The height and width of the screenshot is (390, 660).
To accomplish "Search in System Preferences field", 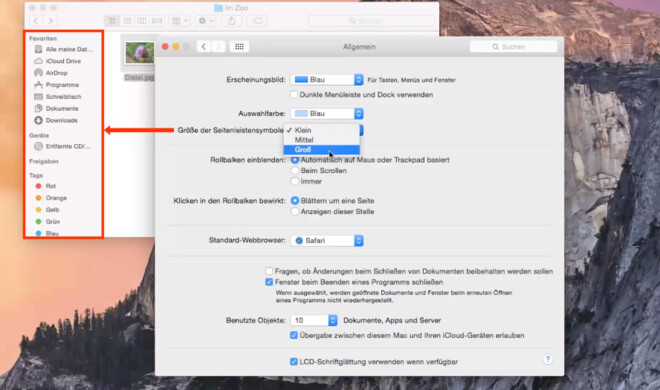I will (x=514, y=47).
